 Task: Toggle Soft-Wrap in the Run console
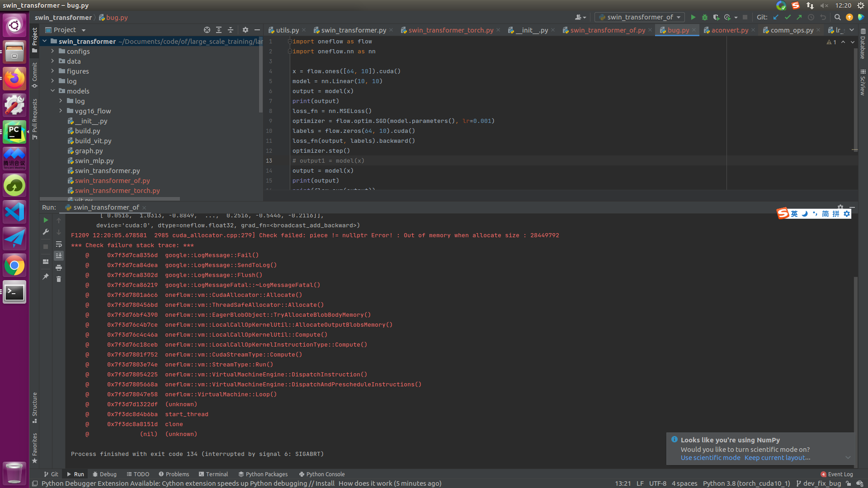(x=58, y=244)
